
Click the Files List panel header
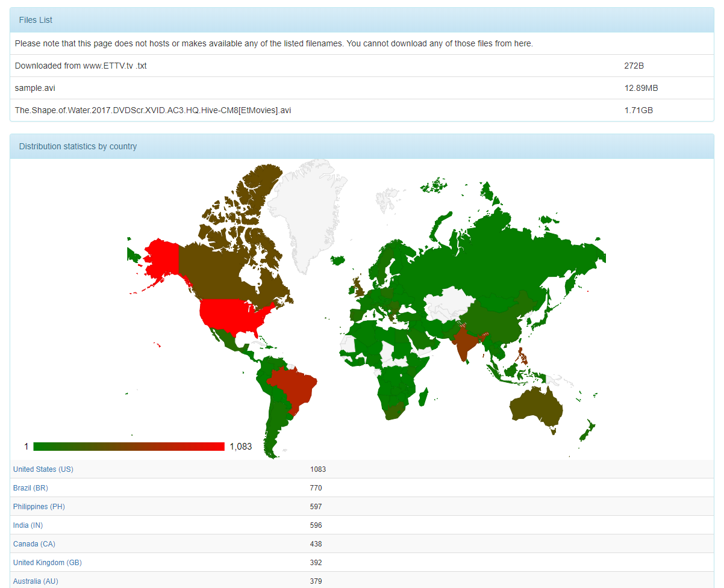[361, 20]
